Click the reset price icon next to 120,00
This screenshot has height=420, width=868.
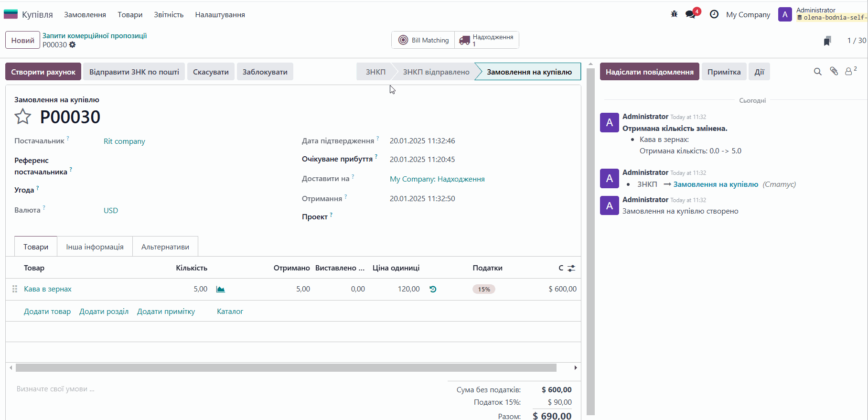pos(433,289)
